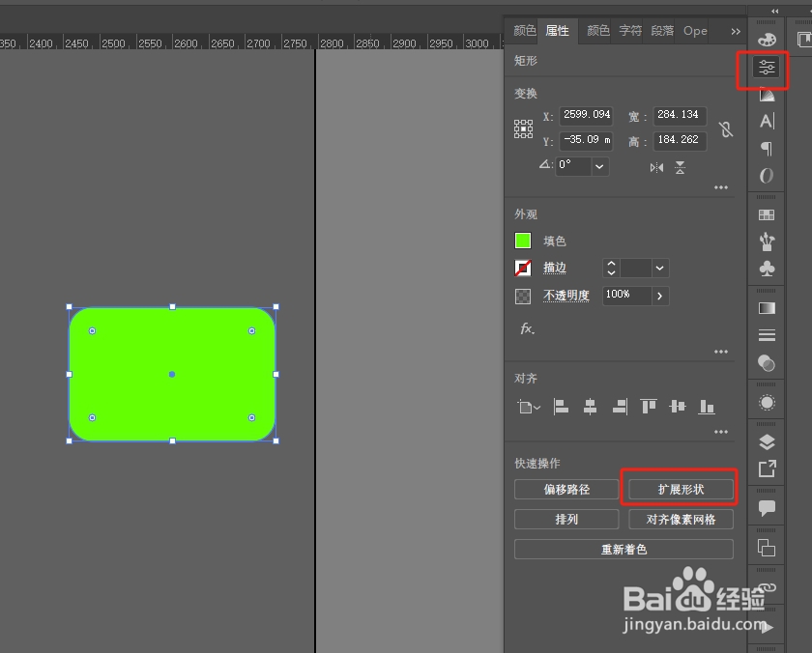
Task: Open the 段落 tab
Action: click(x=662, y=31)
